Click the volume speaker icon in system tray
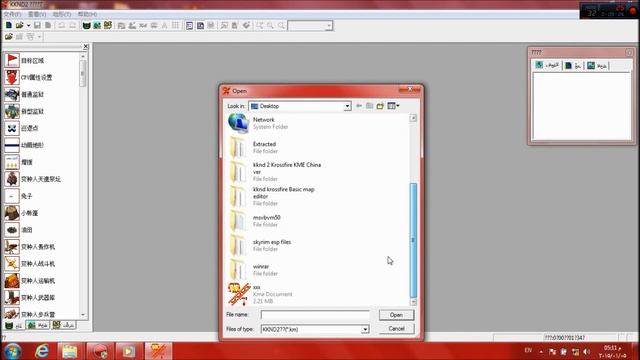This screenshot has height=360, width=640. (x=587, y=351)
